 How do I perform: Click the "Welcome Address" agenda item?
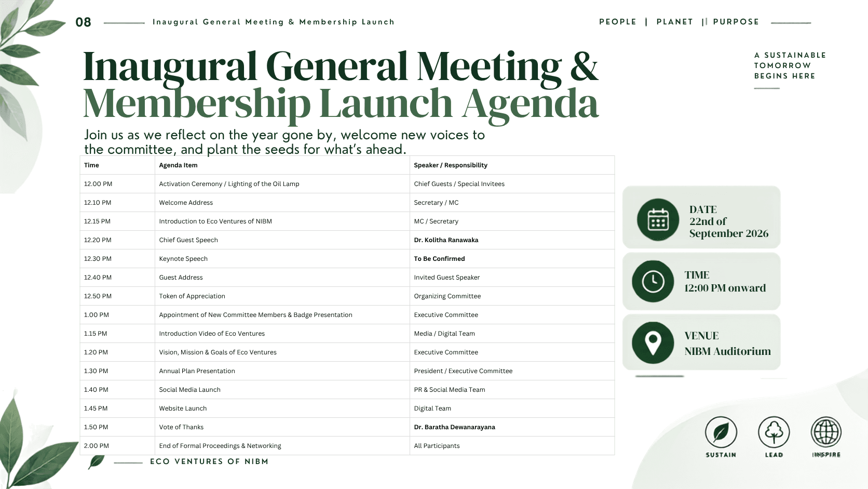(x=186, y=203)
